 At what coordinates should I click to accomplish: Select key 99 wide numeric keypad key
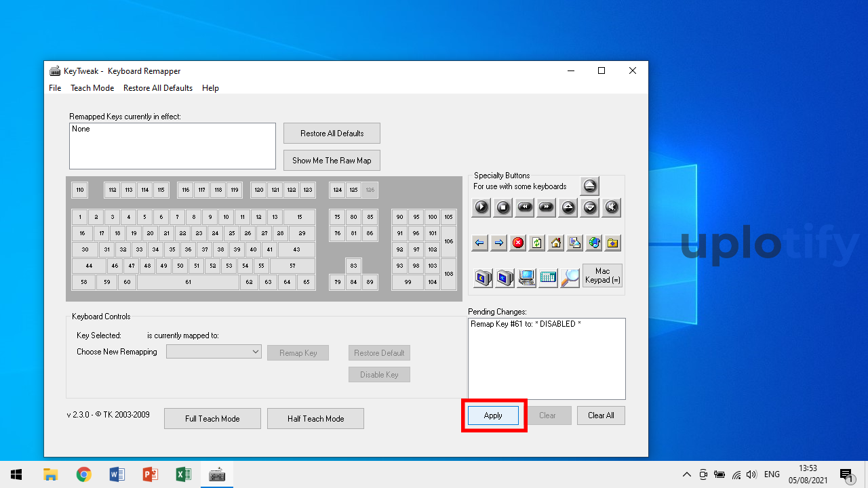tap(408, 282)
